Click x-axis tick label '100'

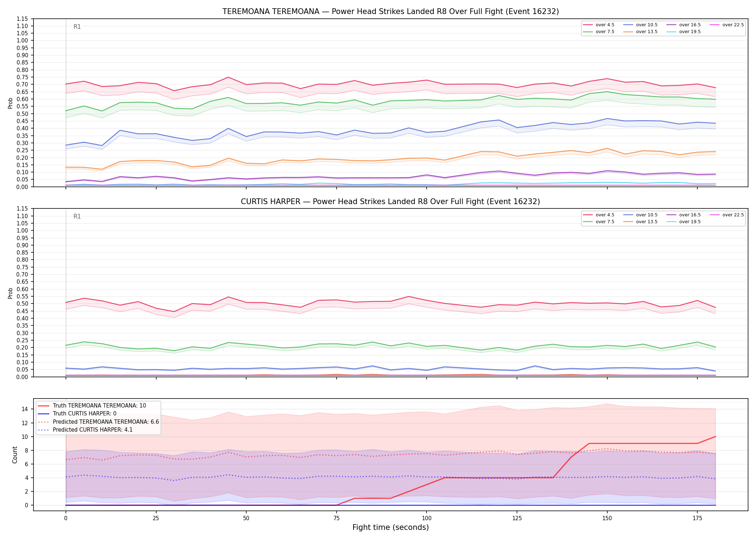427,518
